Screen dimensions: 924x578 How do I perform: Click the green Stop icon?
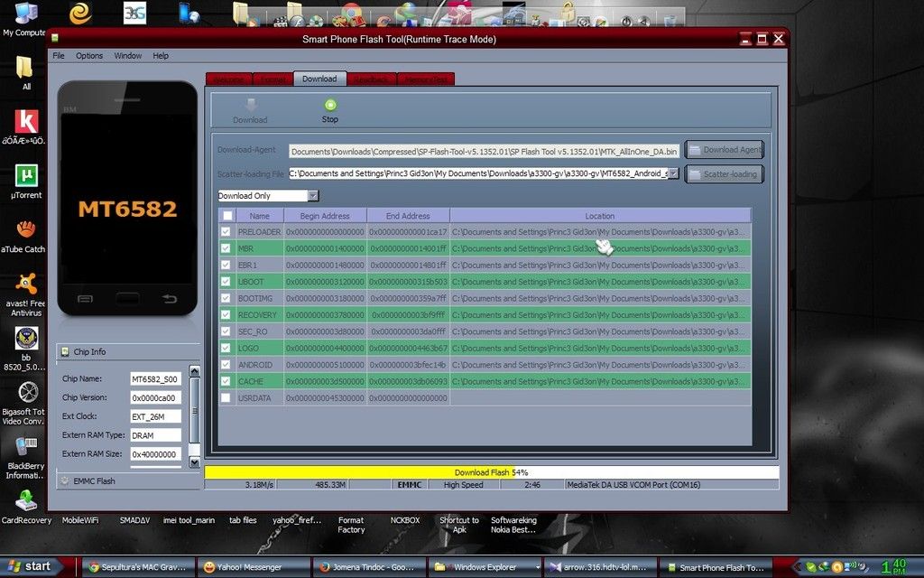[330, 106]
